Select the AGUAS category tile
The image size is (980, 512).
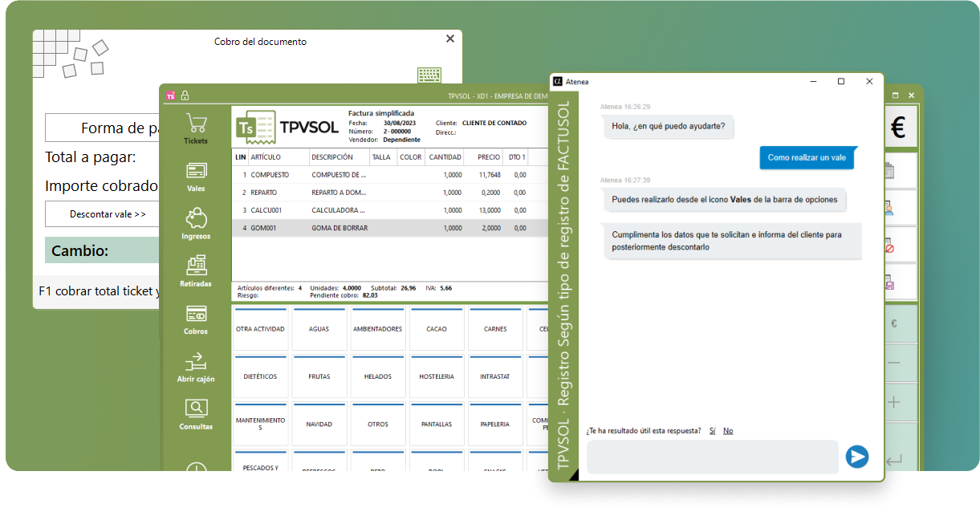319,329
